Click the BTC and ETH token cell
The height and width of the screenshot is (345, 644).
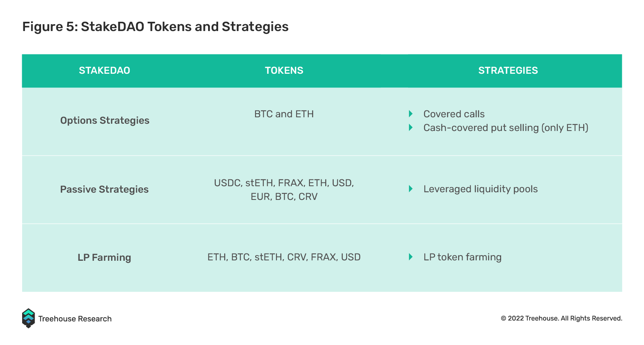pyautogui.click(x=284, y=114)
